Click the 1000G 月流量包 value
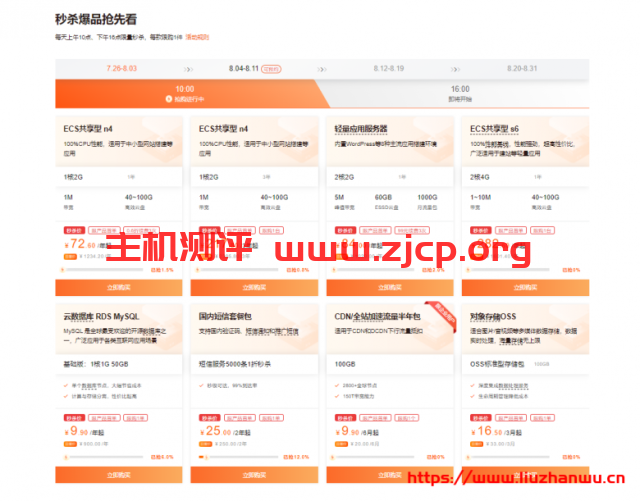Screen dimensions: 640x501 click(x=427, y=197)
